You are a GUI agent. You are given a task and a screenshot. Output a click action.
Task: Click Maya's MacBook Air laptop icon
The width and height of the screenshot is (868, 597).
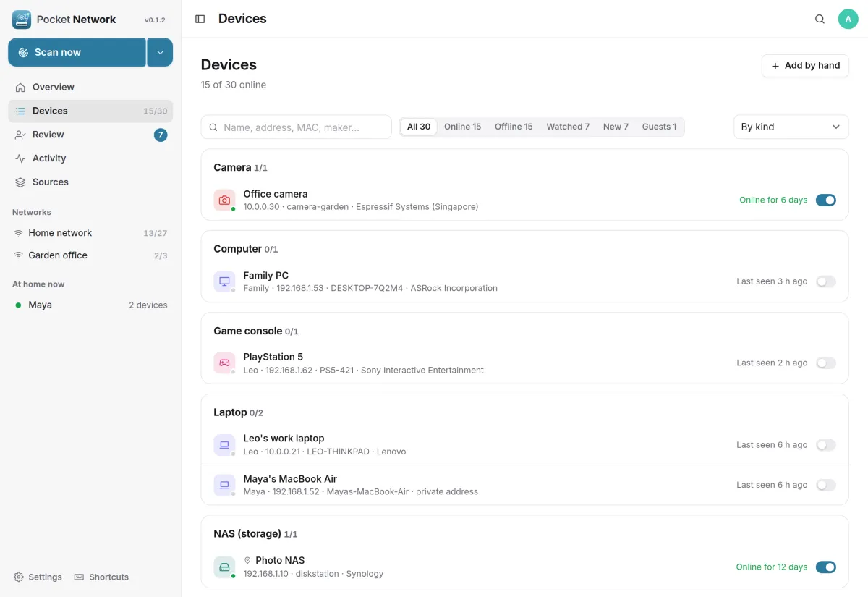(224, 485)
